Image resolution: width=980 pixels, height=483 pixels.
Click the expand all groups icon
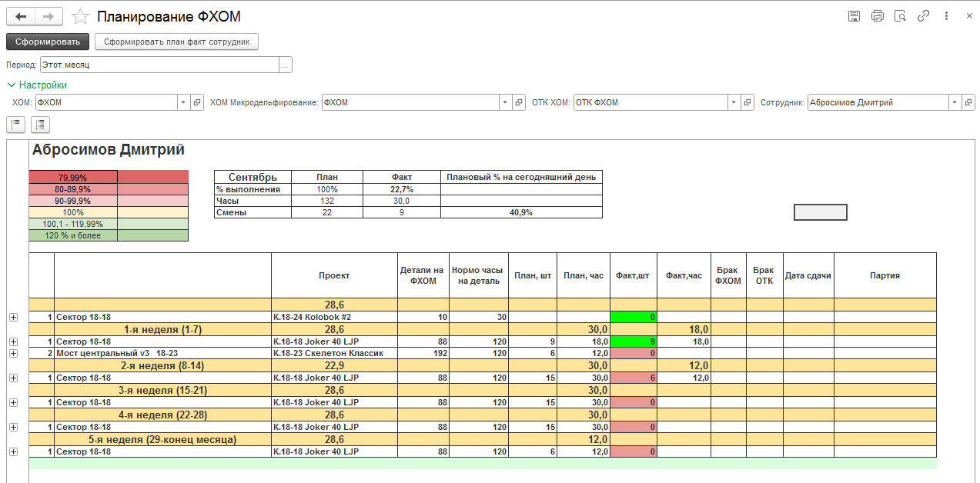(x=40, y=124)
